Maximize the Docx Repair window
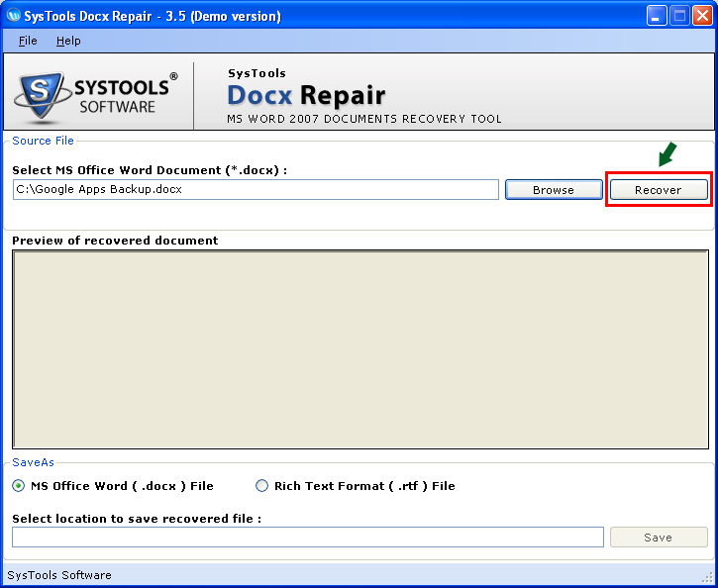The height and width of the screenshot is (588, 718). (679, 16)
